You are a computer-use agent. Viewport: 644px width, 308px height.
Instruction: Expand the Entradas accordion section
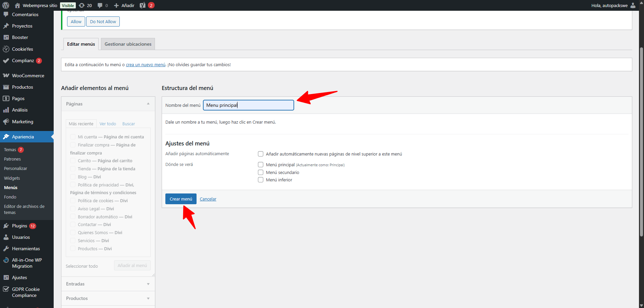pos(108,284)
